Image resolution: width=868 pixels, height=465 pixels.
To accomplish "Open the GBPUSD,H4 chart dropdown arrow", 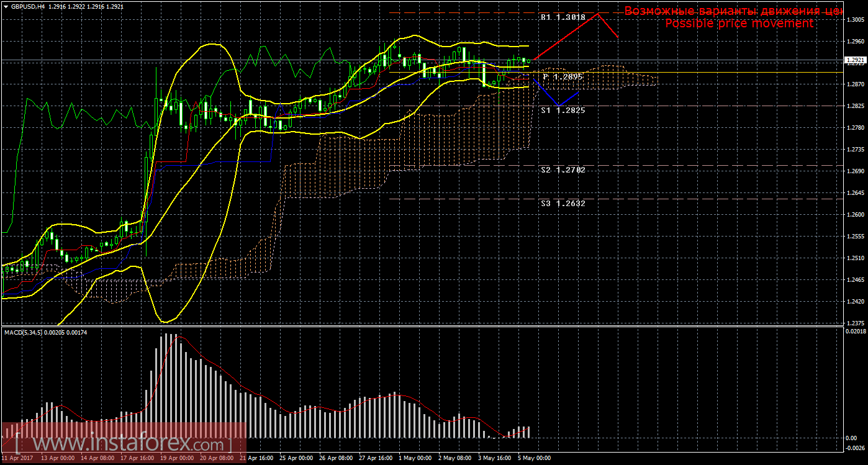I will (5, 6).
